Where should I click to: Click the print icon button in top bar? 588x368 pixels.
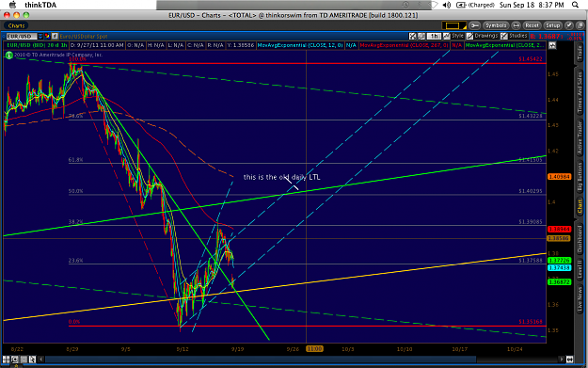coord(516,25)
